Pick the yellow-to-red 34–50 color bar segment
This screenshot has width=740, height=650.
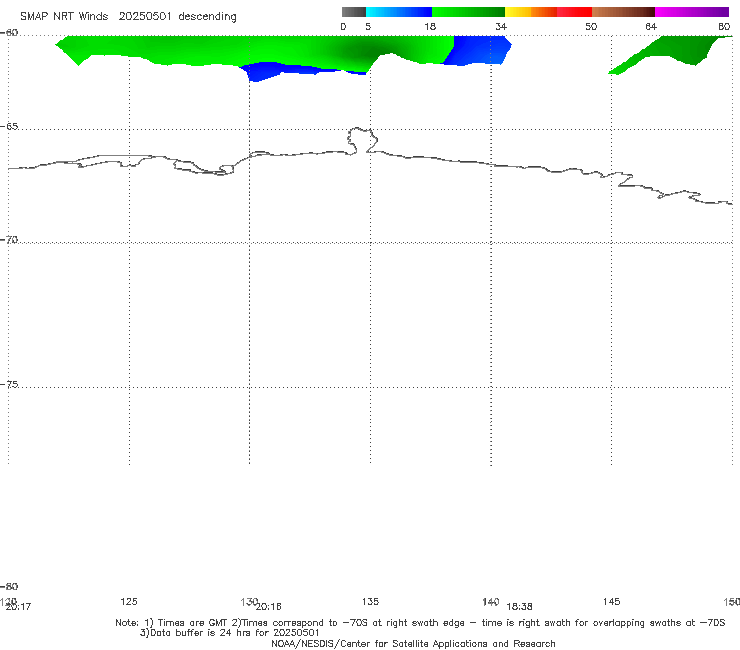pyautogui.click(x=548, y=12)
